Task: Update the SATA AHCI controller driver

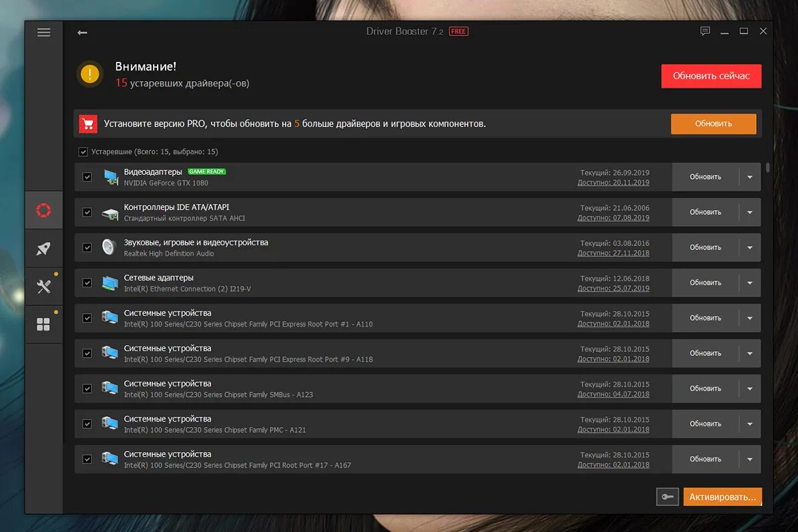Action: point(706,212)
